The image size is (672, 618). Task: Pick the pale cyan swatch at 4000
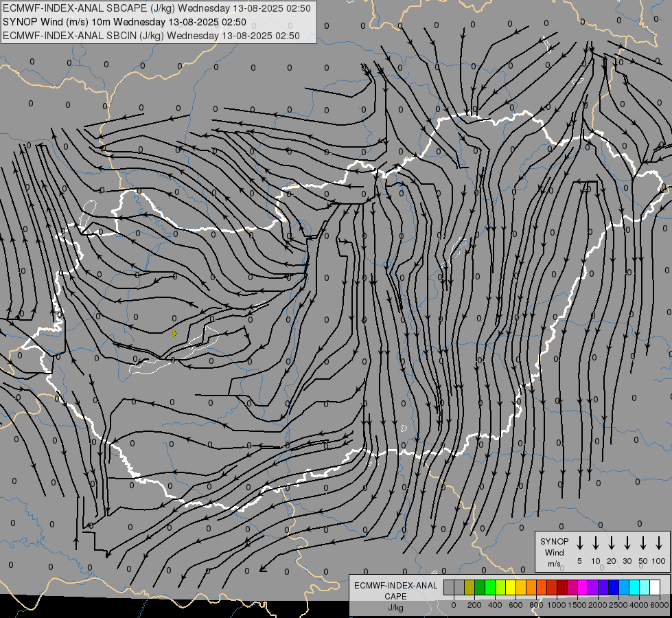(645, 587)
